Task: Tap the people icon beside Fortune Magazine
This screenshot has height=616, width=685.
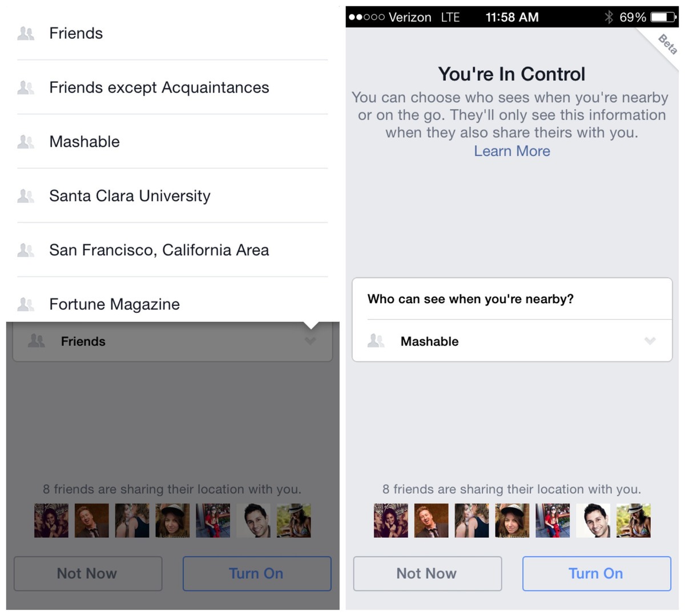Action: [x=26, y=304]
